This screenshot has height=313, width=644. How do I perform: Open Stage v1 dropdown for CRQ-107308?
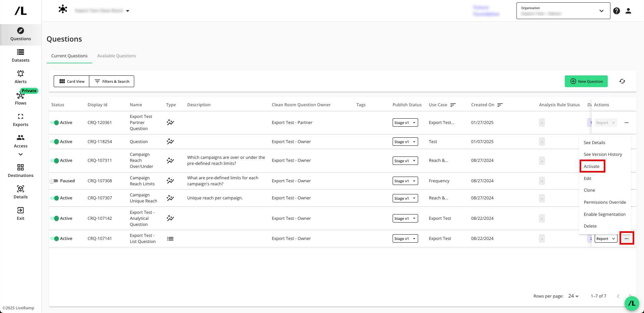(405, 181)
